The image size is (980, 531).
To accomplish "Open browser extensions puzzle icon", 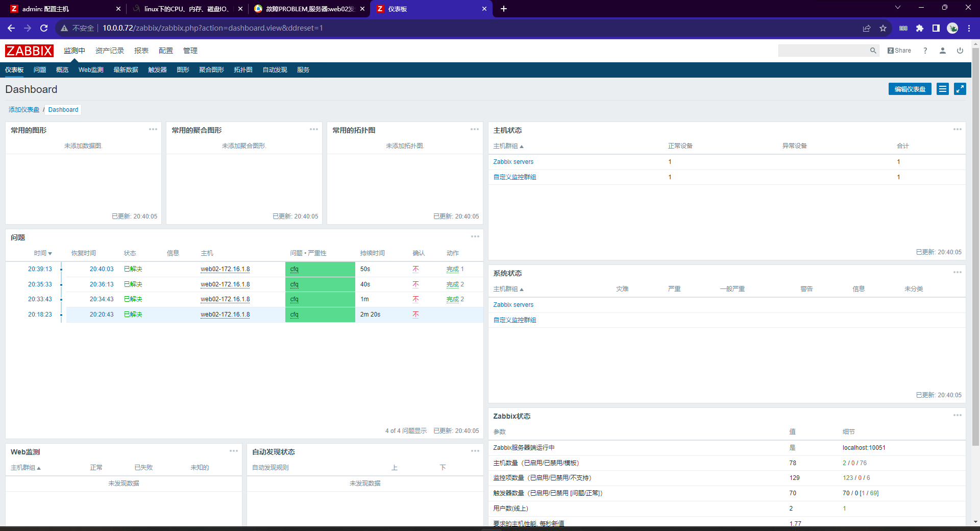I will click(920, 28).
